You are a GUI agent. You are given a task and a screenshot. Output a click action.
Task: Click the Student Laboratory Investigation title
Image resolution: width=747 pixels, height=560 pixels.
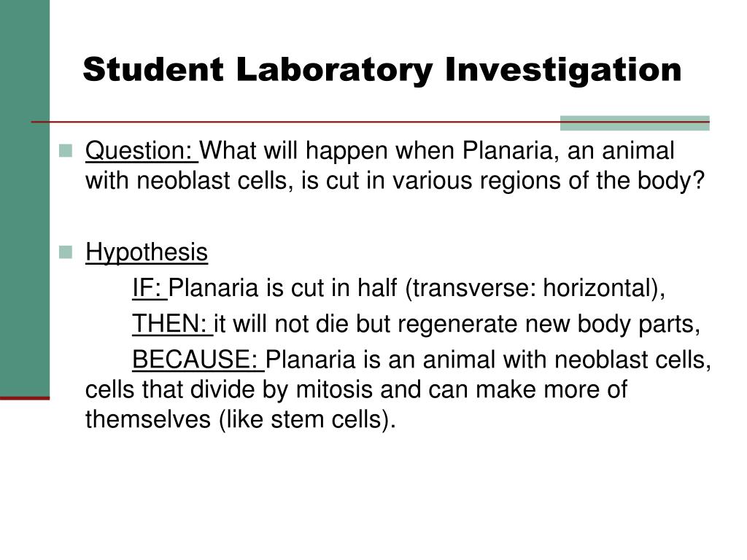pos(382,71)
